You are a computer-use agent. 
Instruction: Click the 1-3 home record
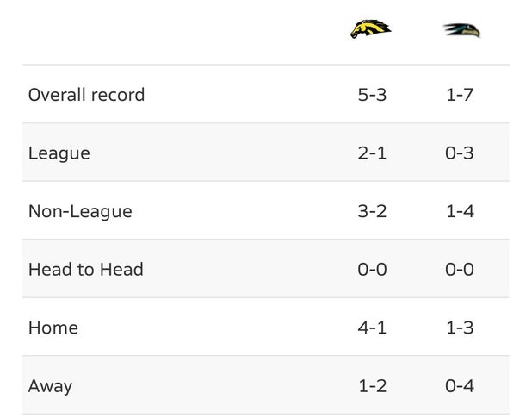460,328
